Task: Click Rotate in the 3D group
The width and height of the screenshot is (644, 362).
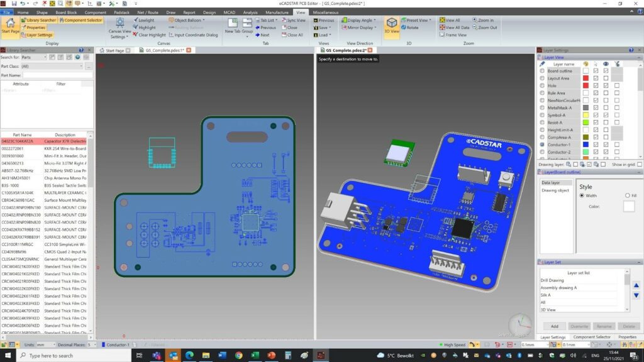Action: [x=410, y=28]
